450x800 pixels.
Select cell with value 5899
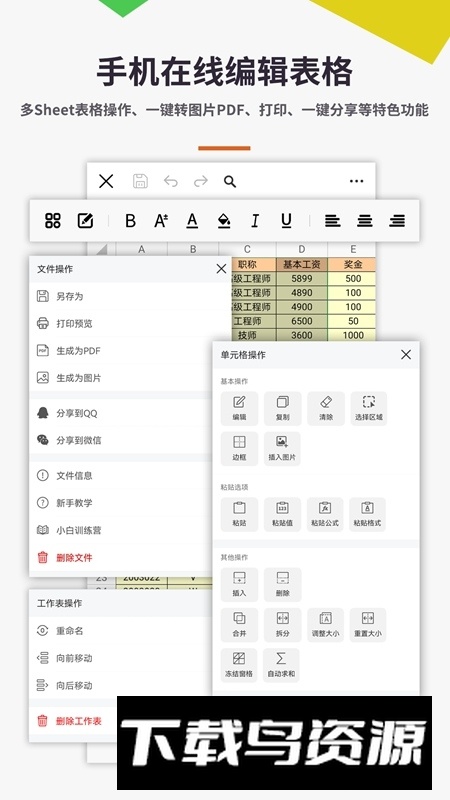pyautogui.click(x=302, y=279)
